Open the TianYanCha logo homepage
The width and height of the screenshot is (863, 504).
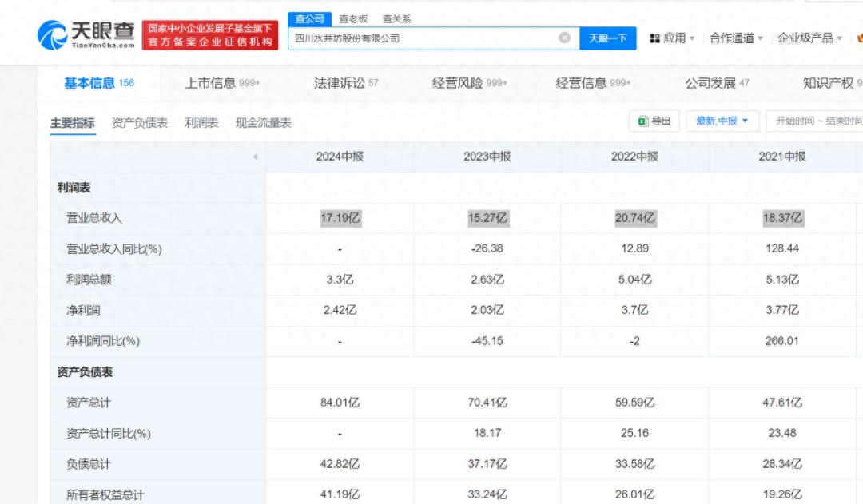[x=86, y=35]
